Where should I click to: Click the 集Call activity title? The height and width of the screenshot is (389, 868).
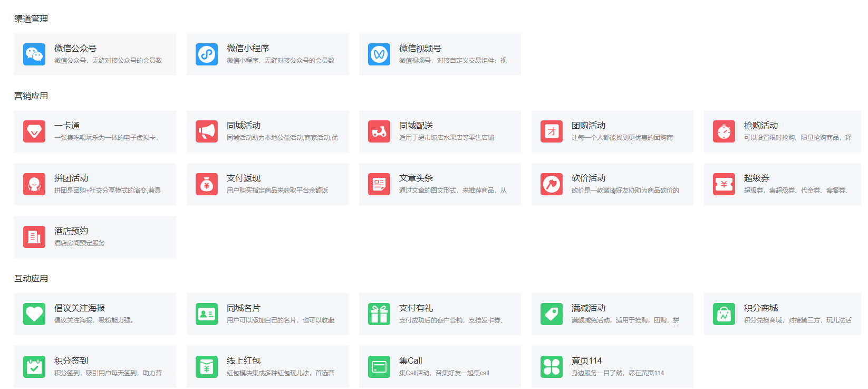tap(410, 361)
